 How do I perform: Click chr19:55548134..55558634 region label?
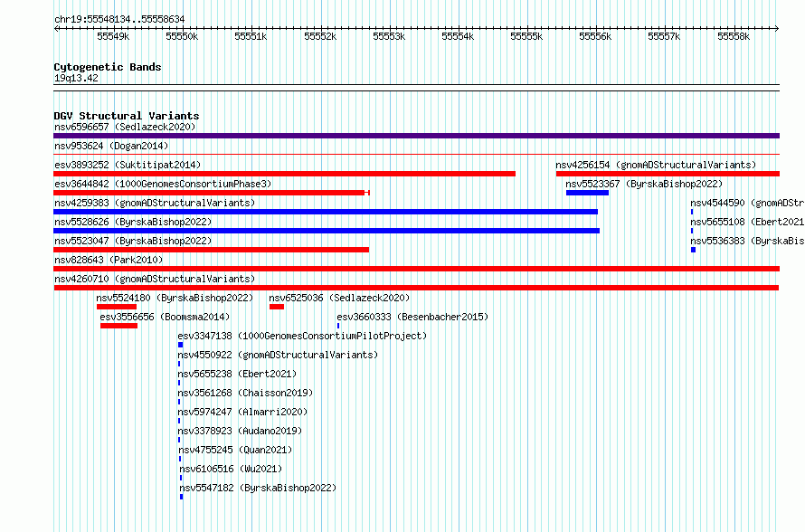119,19
